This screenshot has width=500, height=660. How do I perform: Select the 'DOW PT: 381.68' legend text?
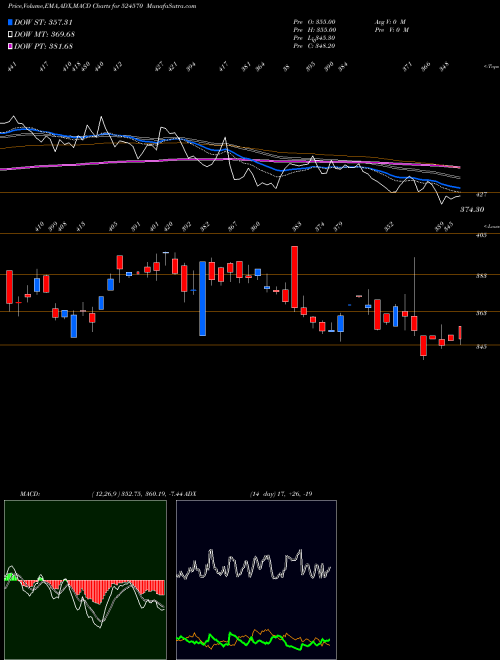coord(44,46)
